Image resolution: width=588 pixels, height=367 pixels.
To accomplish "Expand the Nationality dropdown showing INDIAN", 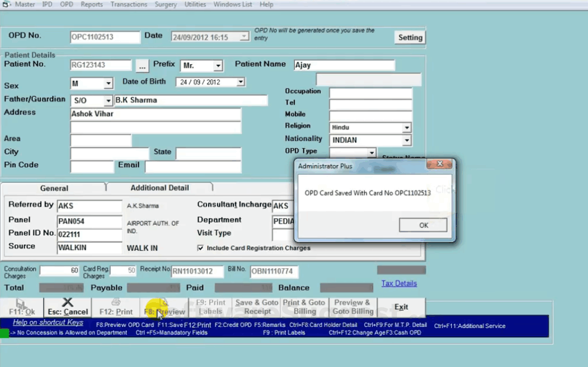I will (x=407, y=139).
